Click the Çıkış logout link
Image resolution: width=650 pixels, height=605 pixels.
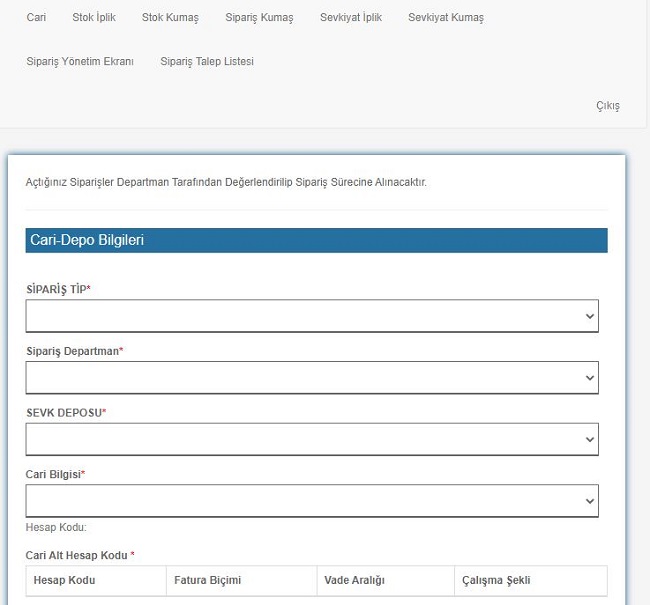click(x=608, y=105)
